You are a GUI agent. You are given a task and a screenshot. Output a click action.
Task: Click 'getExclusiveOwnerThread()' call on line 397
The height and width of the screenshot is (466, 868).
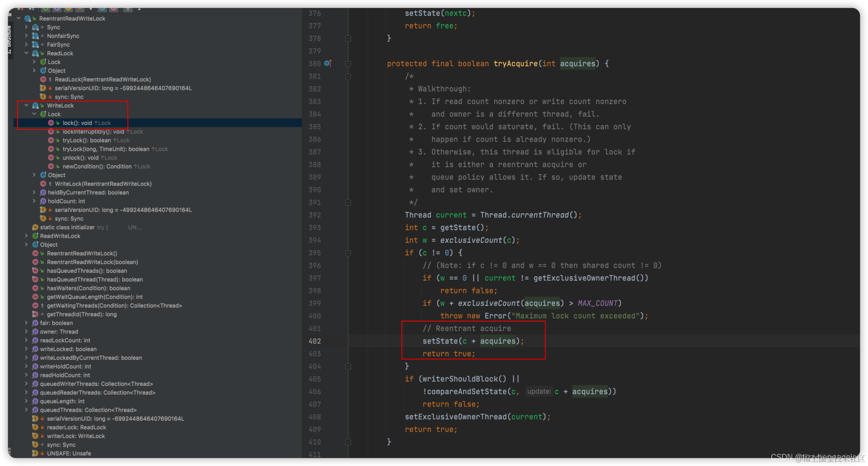point(589,278)
